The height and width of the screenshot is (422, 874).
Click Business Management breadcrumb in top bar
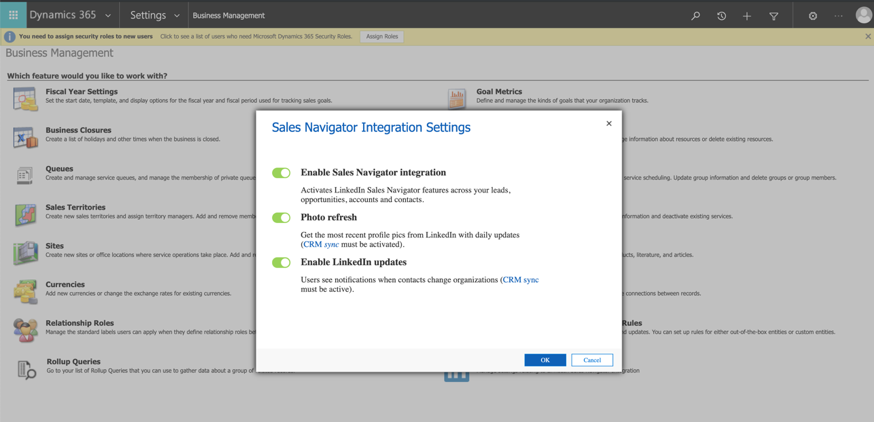229,16
